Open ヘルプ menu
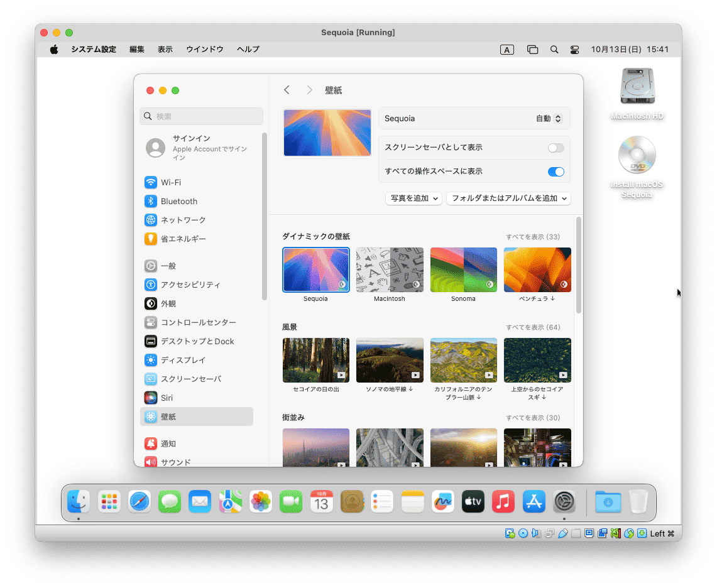Image resolution: width=717 pixels, height=588 pixels. 248,50
